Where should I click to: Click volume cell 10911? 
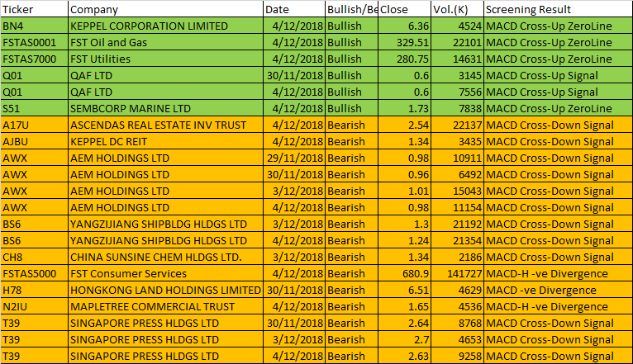click(x=457, y=158)
